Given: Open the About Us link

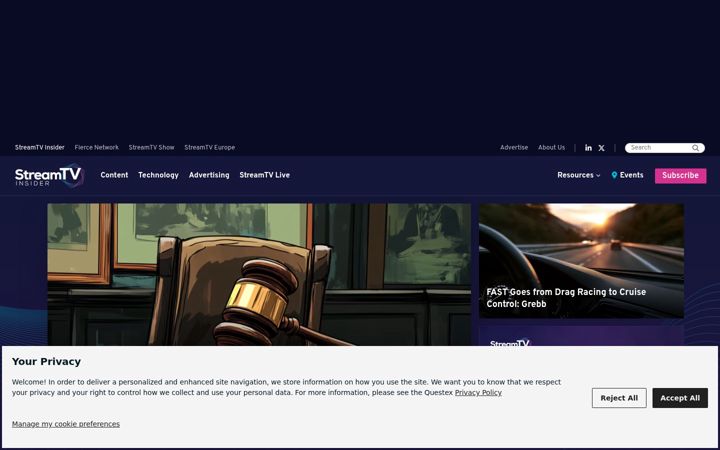Looking at the screenshot, I should pyautogui.click(x=551, y=147).
